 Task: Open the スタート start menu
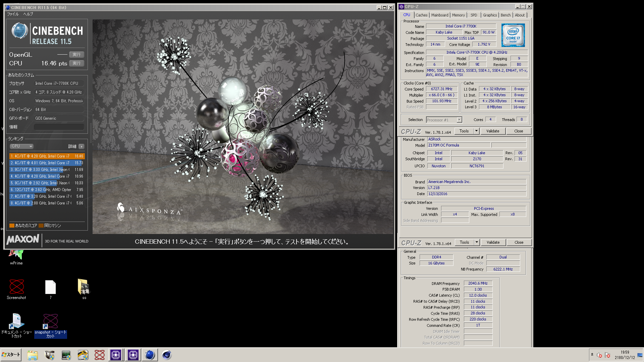point(11,355)
